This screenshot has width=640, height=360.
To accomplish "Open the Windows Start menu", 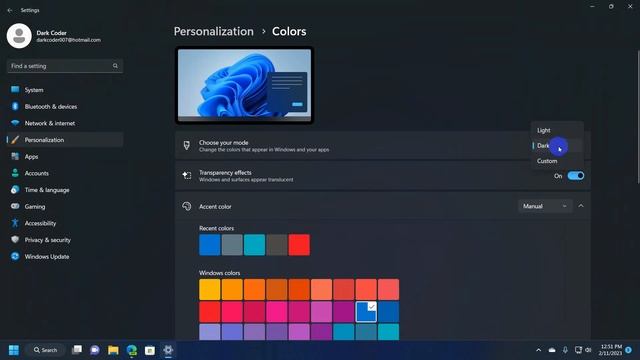I will 13,350.
